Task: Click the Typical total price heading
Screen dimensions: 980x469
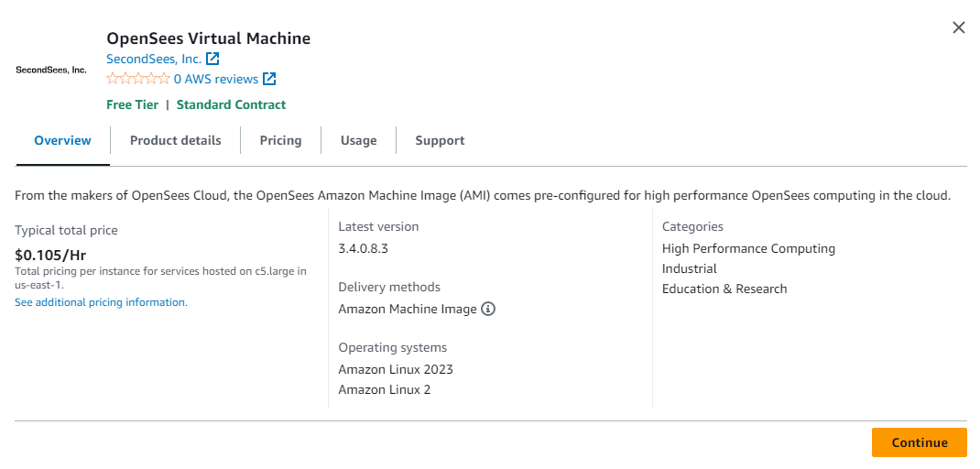Action: coord(66,230)
